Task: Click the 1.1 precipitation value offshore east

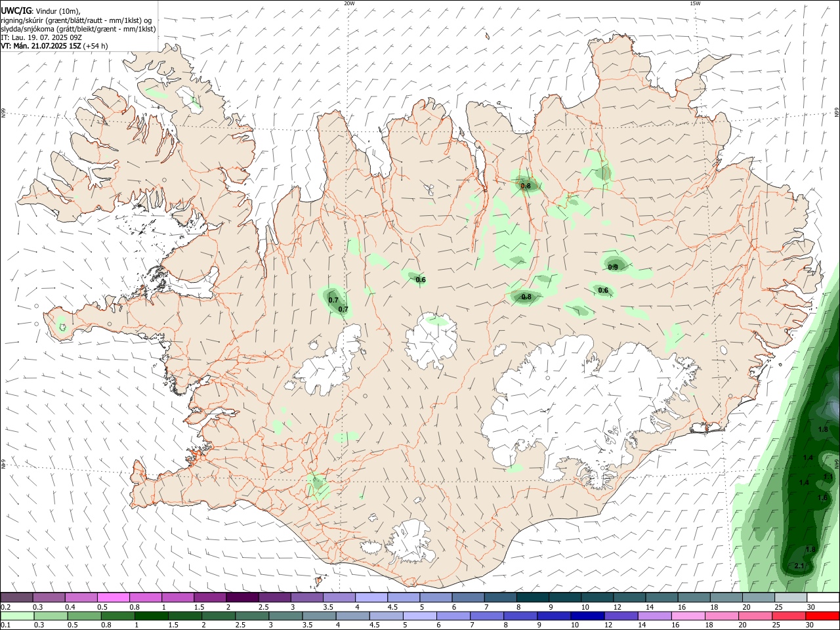Action: pos(828,477)
